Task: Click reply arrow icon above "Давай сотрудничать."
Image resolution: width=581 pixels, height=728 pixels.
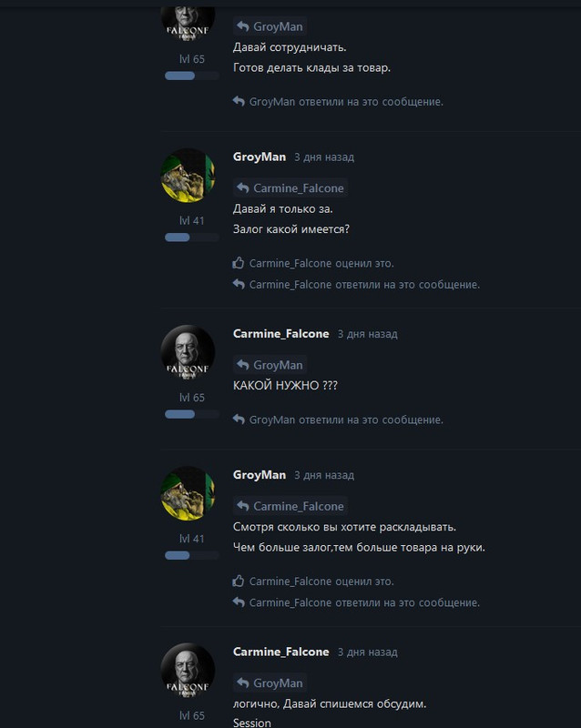Action: coord(243,26)
